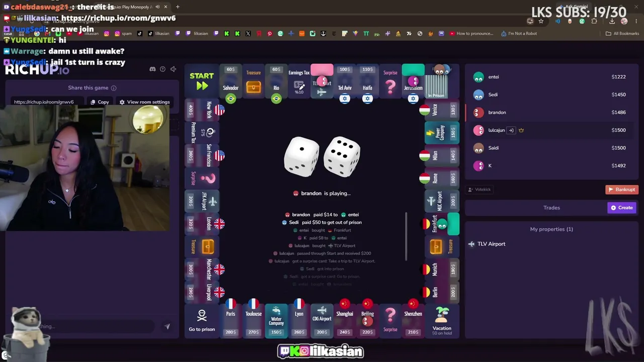Open a new browser tab
This screenshot has width=644, height=362.
click(x=178, y=7)
